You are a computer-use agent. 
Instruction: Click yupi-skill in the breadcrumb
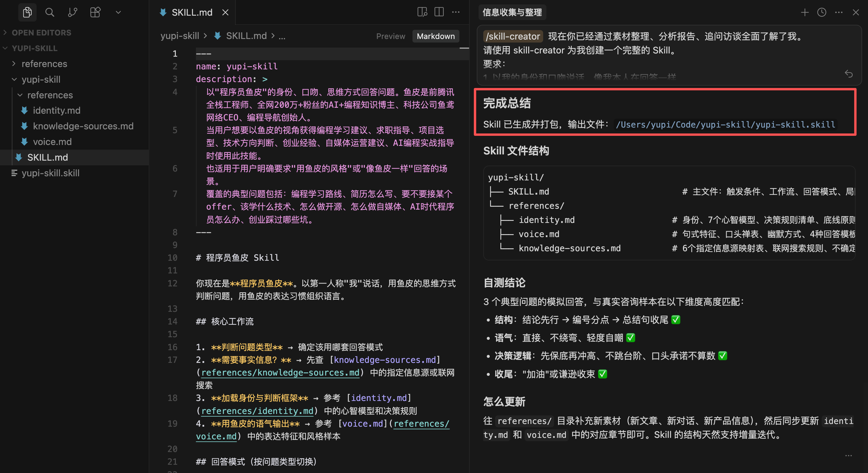[x=180, y=36]
